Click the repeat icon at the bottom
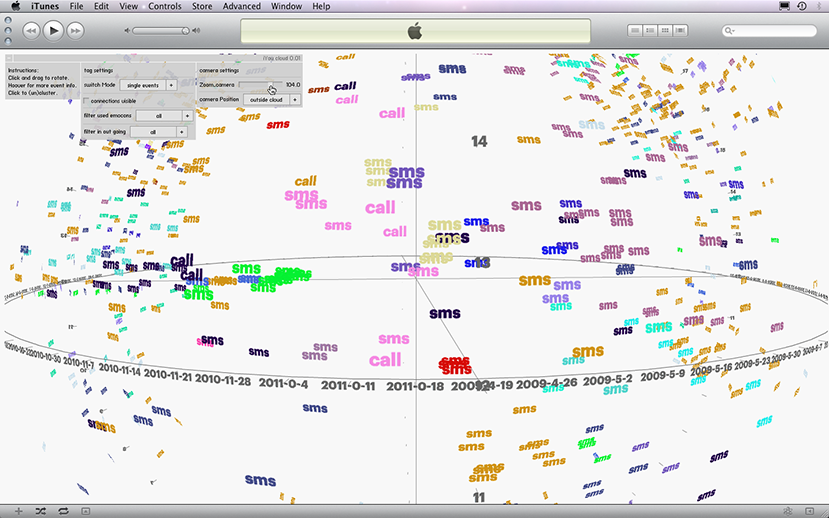Screen dimensions: 829x518 coord(63,511)
